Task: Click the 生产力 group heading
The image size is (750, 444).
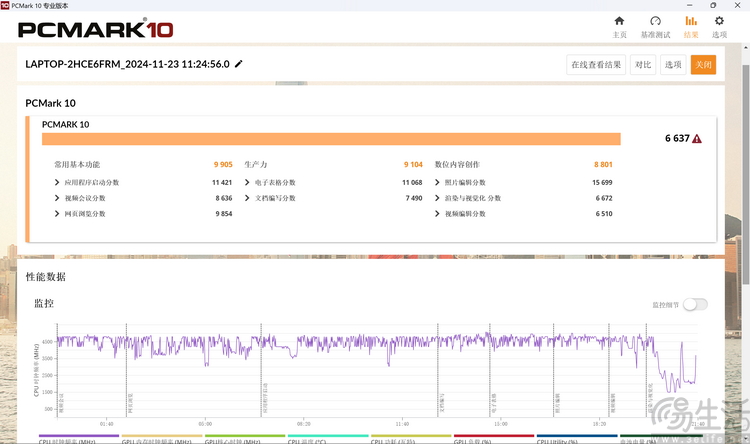Action: (255, 165)
